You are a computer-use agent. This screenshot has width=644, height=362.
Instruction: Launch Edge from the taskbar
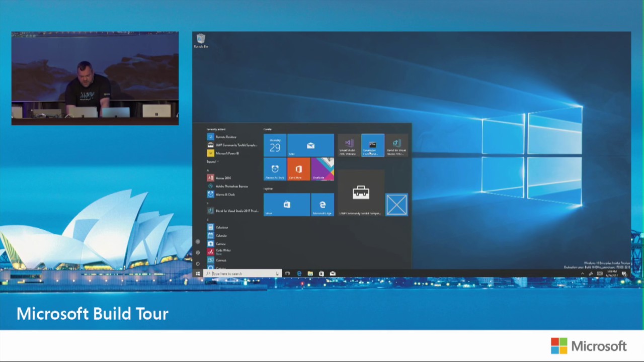pyautogui.click(x=299, y=274)
